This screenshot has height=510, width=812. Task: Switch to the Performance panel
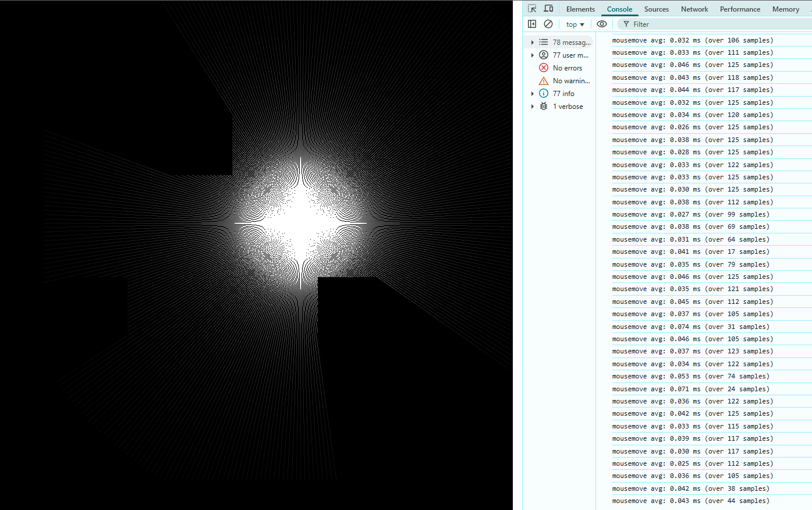tap(739, 9)
